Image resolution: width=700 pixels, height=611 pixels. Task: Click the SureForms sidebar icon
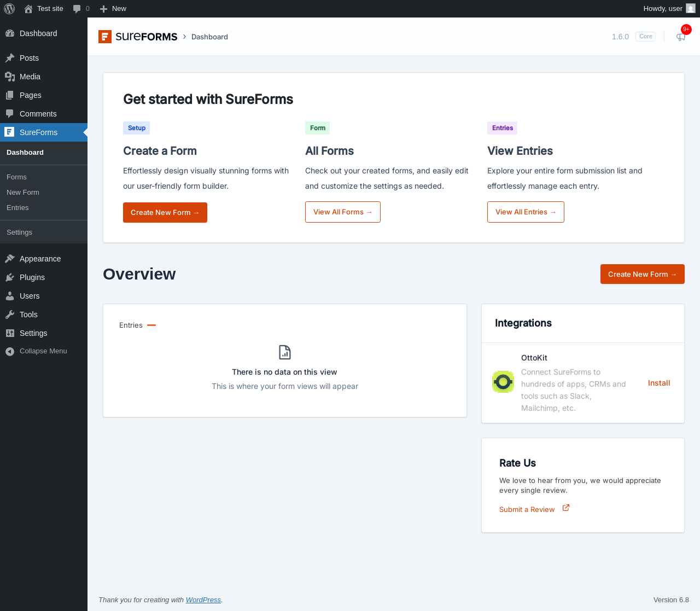[9, 132]
